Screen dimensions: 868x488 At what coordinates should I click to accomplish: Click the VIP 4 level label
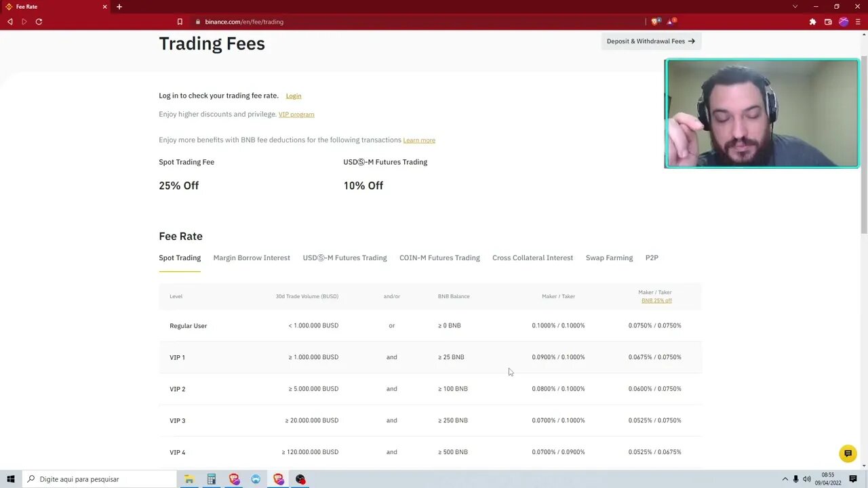(x=177, y=452)
